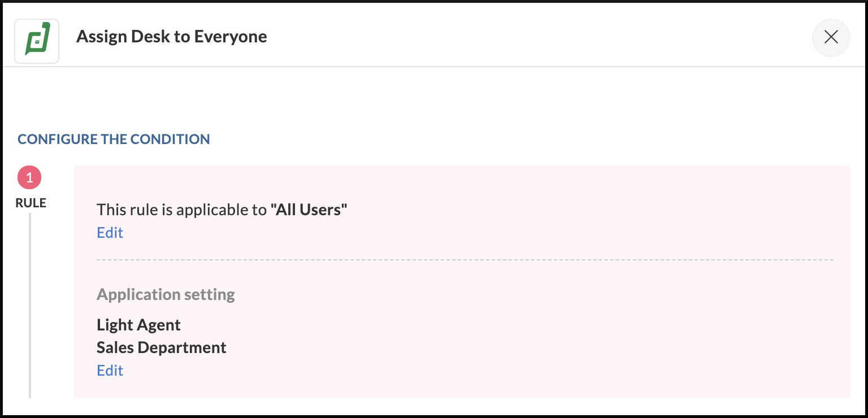The height and width of the screenshot is (418, 868).
Task: Click the red rule number 1 badge
Action: 29,178
